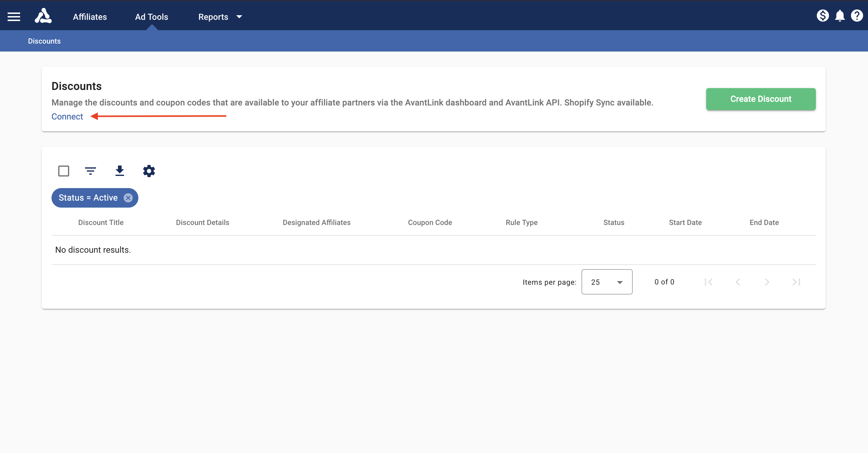Click the Create Discount button
The image size is (868, 453).
tap(760, 99)
